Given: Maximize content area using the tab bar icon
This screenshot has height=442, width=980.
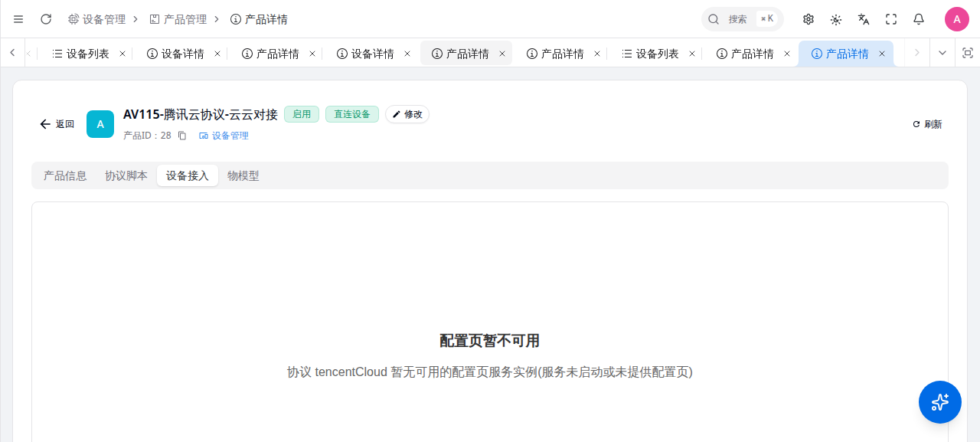Looking at the screenshot, I should pos(968,53).
